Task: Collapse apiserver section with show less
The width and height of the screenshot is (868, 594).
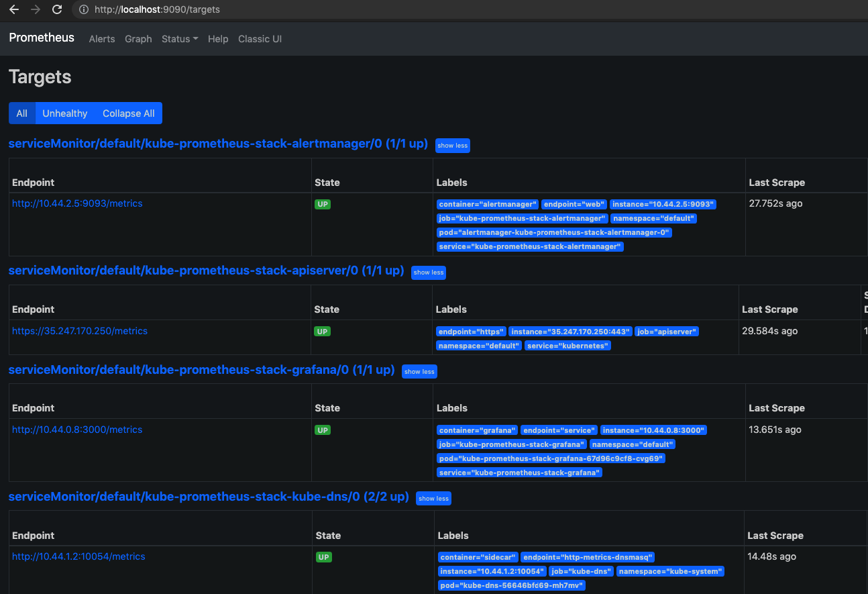Action: click(x=429, y=273)
